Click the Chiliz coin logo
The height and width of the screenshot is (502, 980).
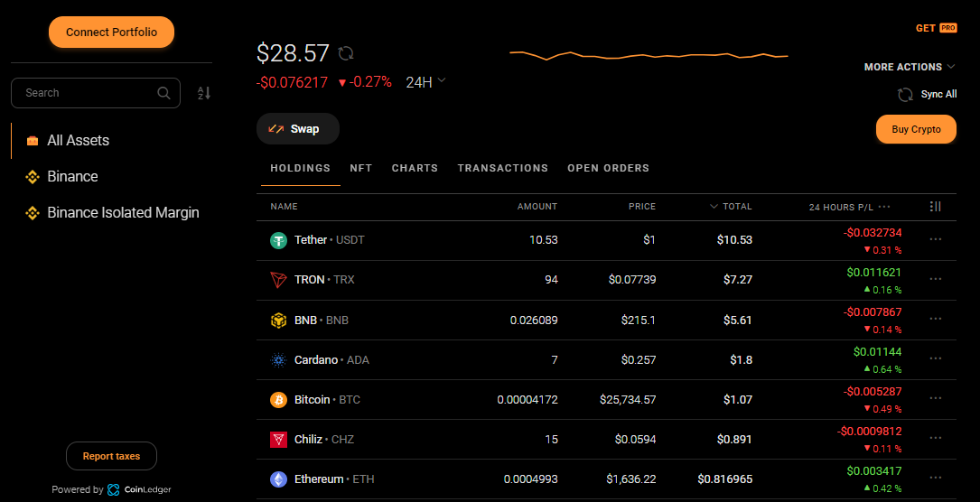(278, 440)
